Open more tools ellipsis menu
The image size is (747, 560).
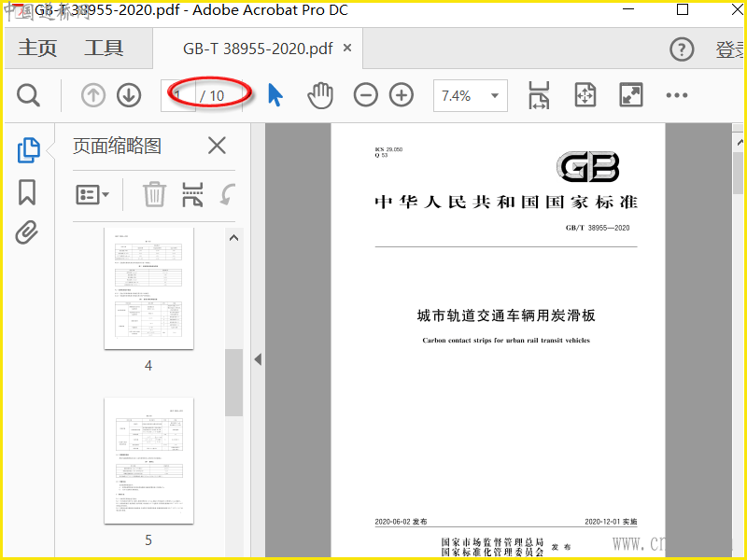pyautogui.click(x=676, y=95)
